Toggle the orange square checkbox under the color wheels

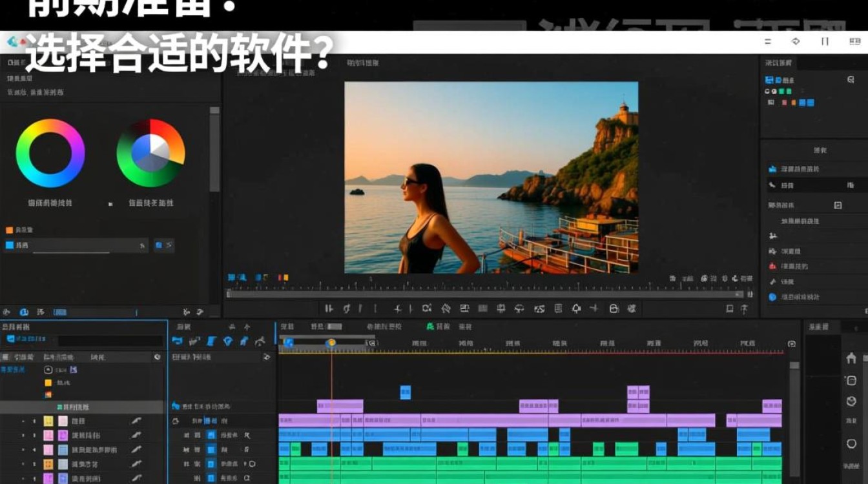(10, 230)
